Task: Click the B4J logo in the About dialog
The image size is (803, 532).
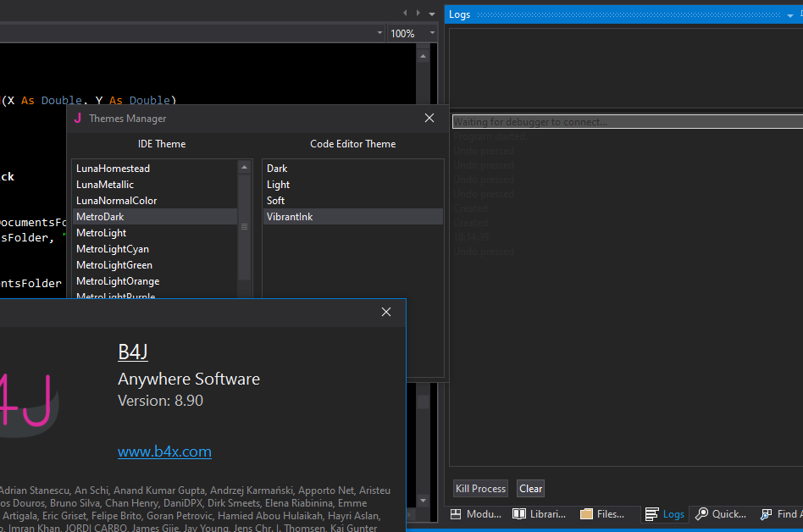Action: click(x=25, y=404)
